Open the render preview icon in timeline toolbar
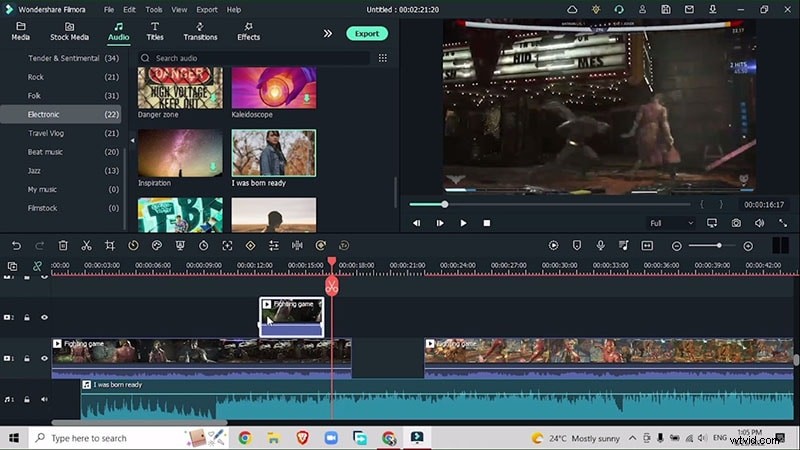This screenshot has width=800, height=450. pos(554,246)
